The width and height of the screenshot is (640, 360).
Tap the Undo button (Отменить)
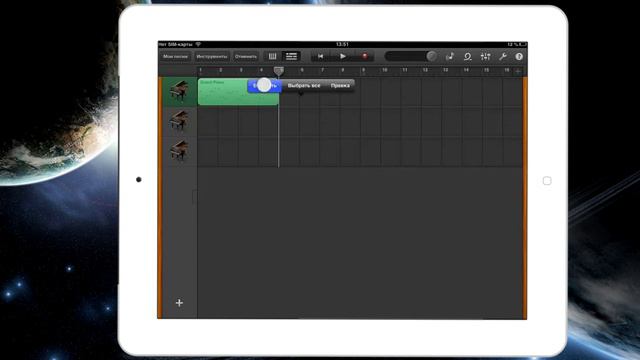tap(246, 56)
